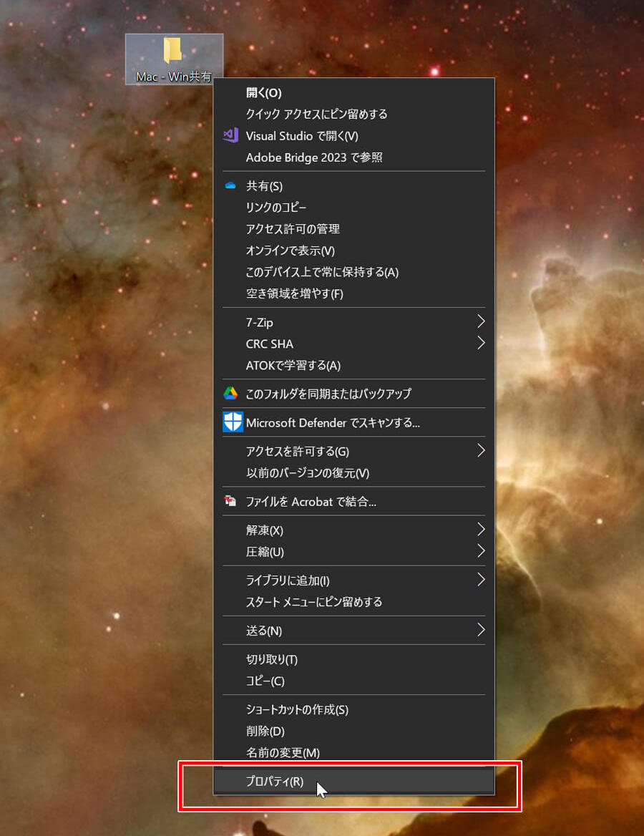Choose ライブラリに追加(I) entry

(x=354, y=580)
